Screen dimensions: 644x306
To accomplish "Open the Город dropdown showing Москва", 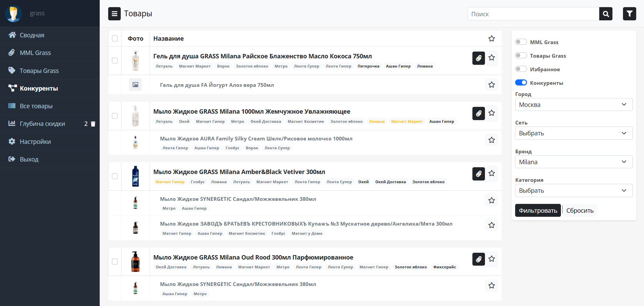I will 573,104.
